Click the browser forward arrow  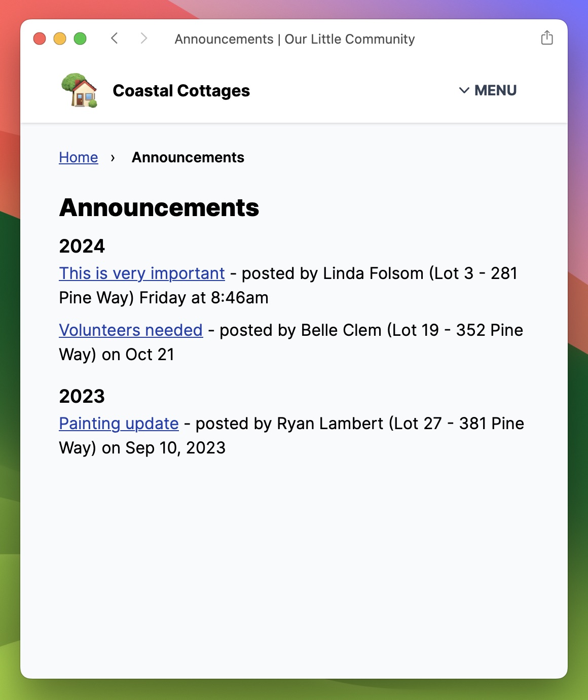pos(144,39)
